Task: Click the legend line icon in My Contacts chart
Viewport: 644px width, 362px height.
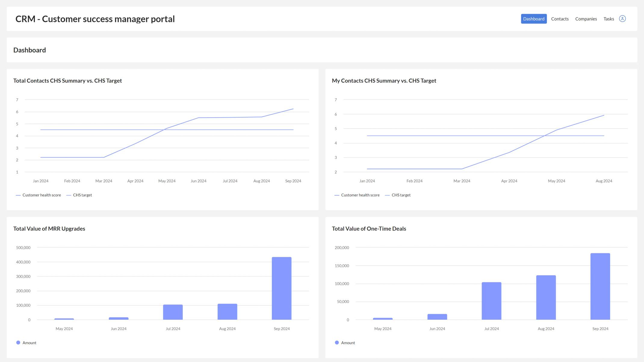Action: click(x=336, y=195)
